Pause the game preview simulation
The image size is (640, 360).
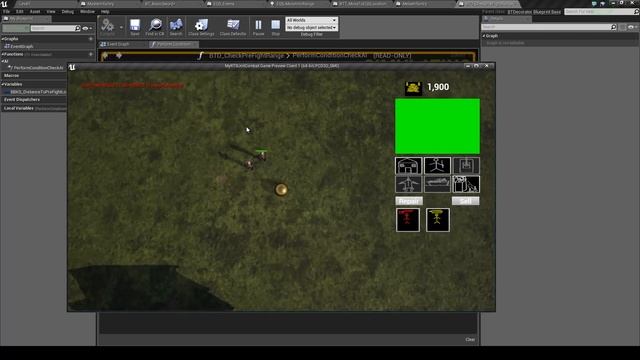[258, 27]
